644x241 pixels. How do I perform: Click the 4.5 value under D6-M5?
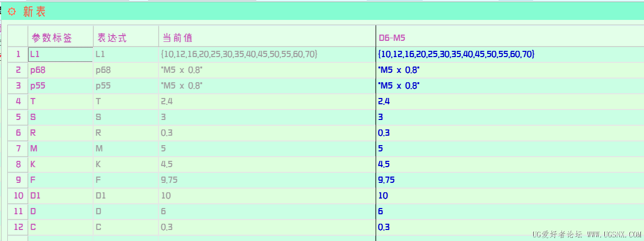(510, 165)
